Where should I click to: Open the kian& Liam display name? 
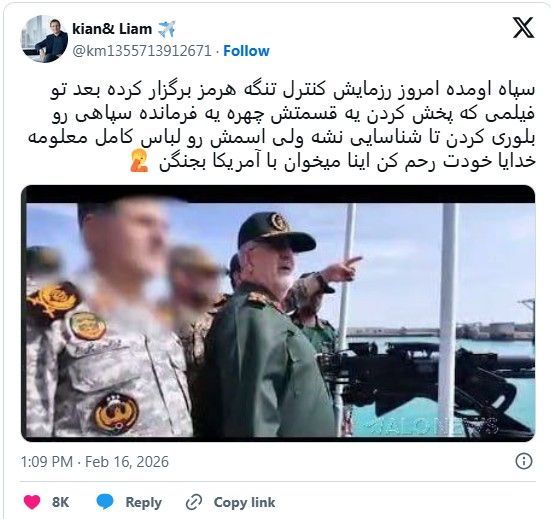(x=112, y=29)
